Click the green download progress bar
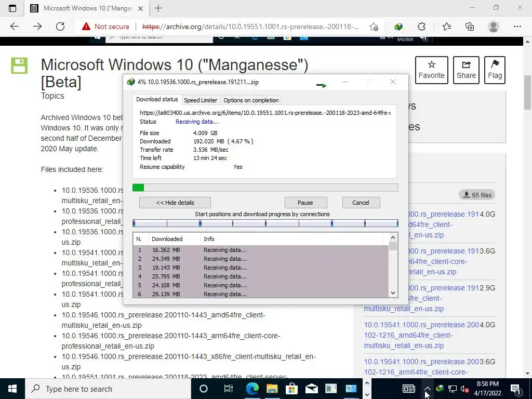Image resolution: width=532 pixels, height=399 pixels. click(x=265, y=187)
